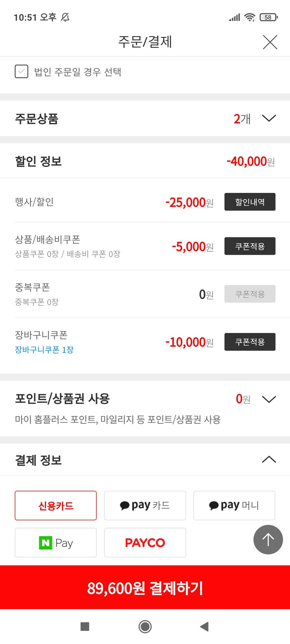Viewport: 290px width, 644px height.
Task: Choose Kakao pay 카드 option
Action: click(x=145, y=505)
